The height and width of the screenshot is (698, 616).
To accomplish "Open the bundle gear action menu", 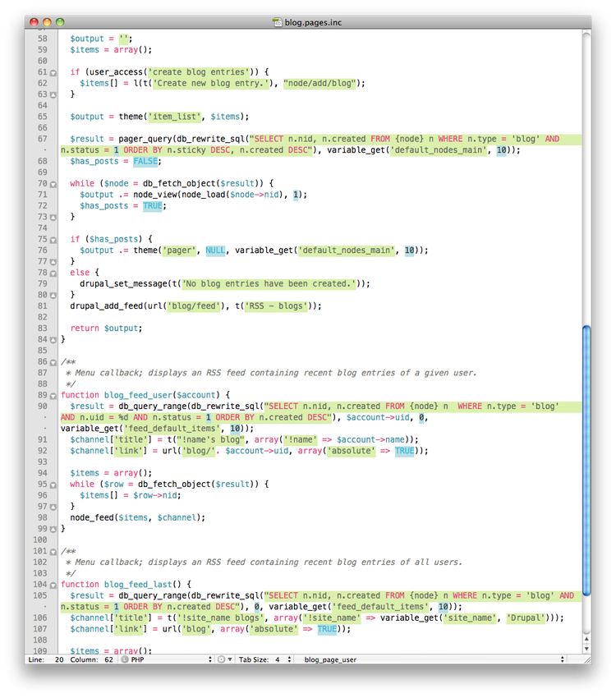I will point(225,659).
